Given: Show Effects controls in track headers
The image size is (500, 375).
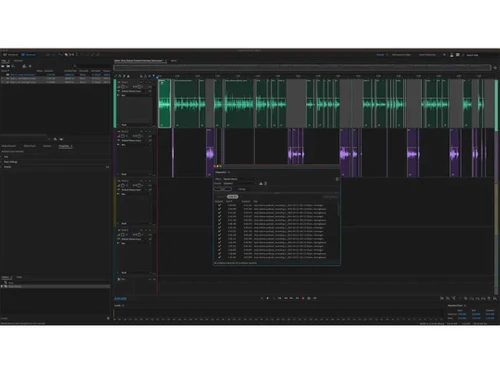Looking at the screenshot, I should [x=120, y=76].
